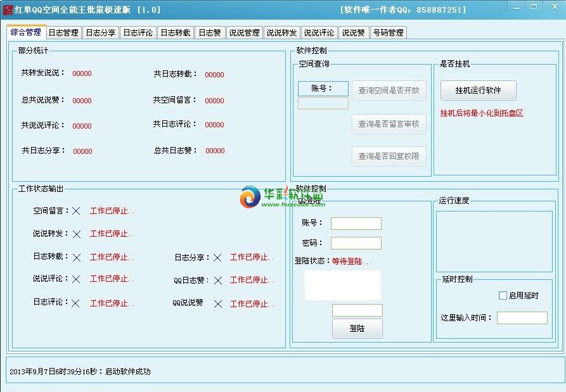This screenshot has width=566, height=392.
Task: Click 工作已停止 next to 空间留言
Action: pos(112,211)
